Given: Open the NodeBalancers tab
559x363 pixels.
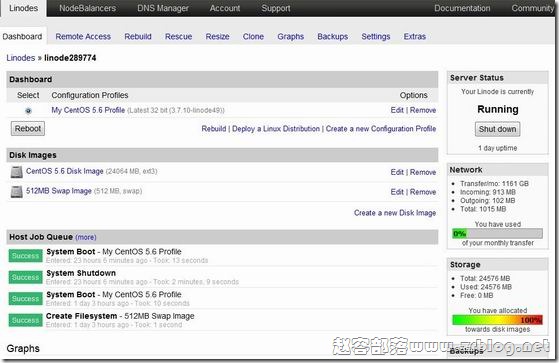Looking at the screenshot, I should pyautogui.click(x=87, y=8).
